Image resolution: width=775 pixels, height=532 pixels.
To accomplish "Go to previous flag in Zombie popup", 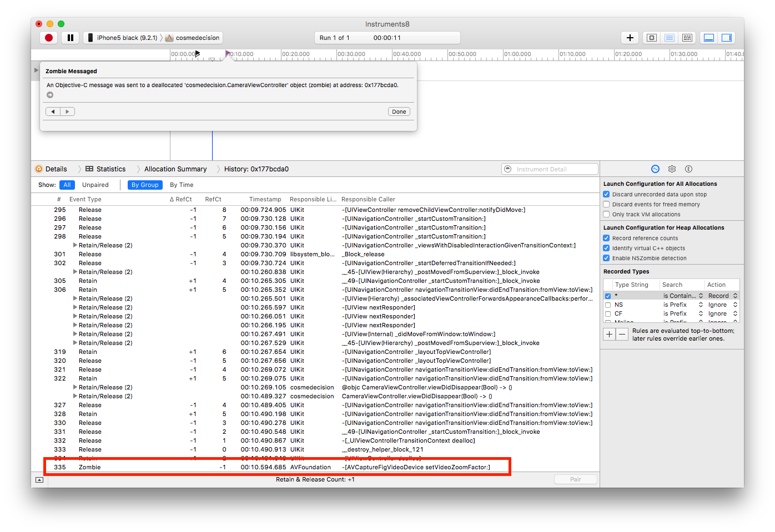I will tap(53, 112).
